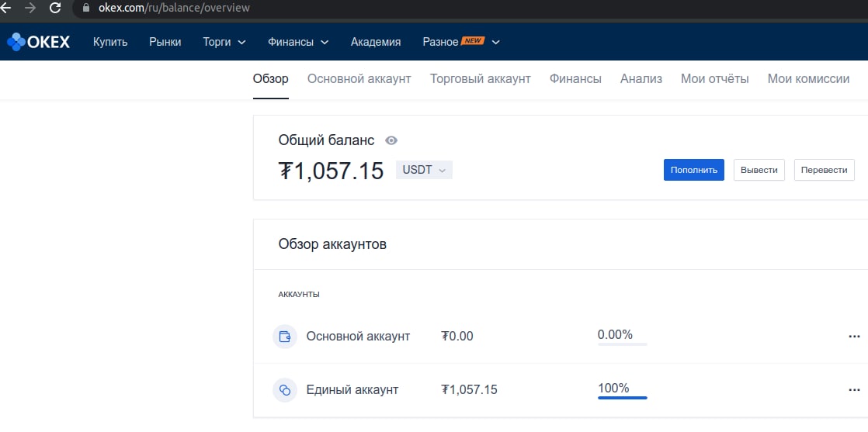Click the blue Пополнить button

click(x=694, y=170)
